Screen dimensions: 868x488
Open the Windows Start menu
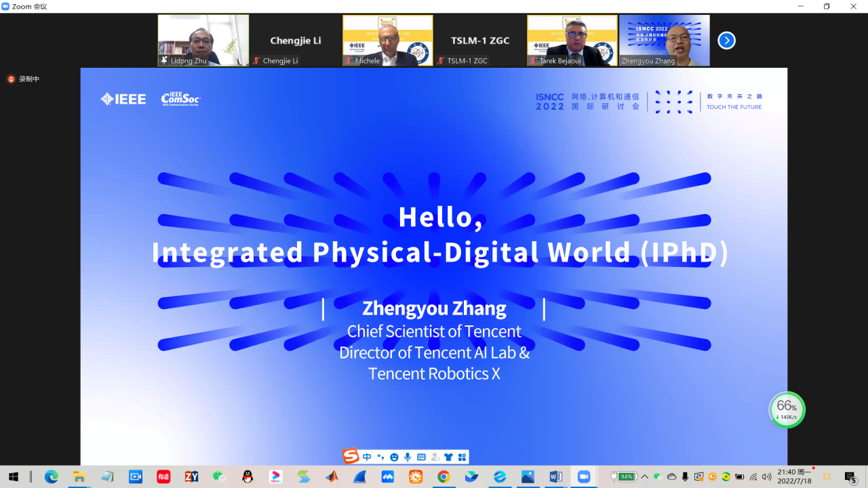pos(14,478)
